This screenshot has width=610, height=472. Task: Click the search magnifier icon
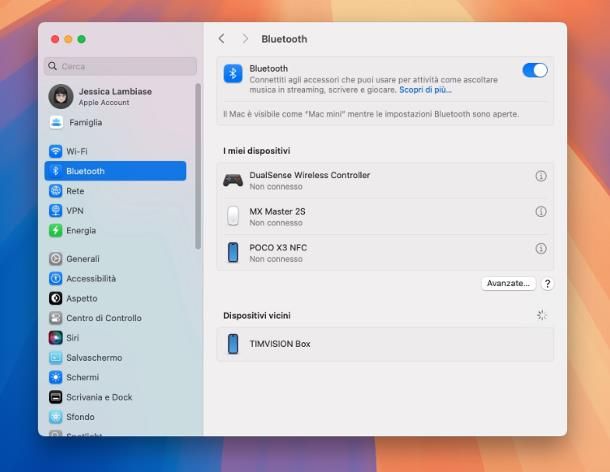pyautogui.click(x=53, y=66)
